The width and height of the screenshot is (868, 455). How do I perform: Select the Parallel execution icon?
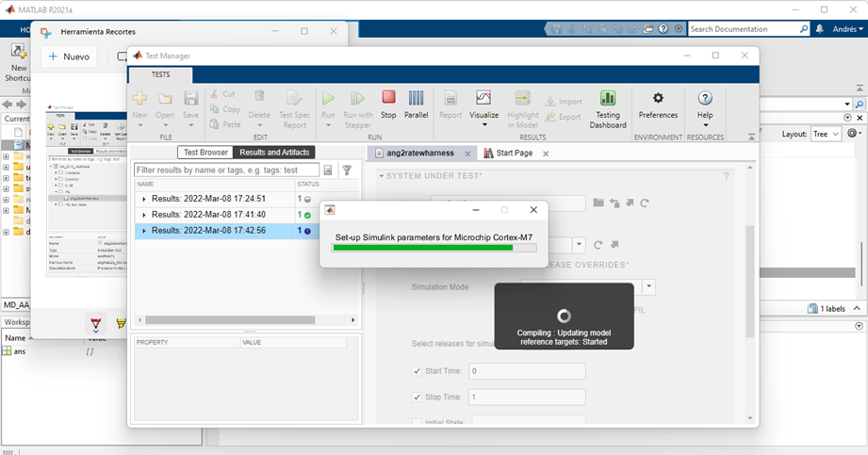tap(416, 103)
